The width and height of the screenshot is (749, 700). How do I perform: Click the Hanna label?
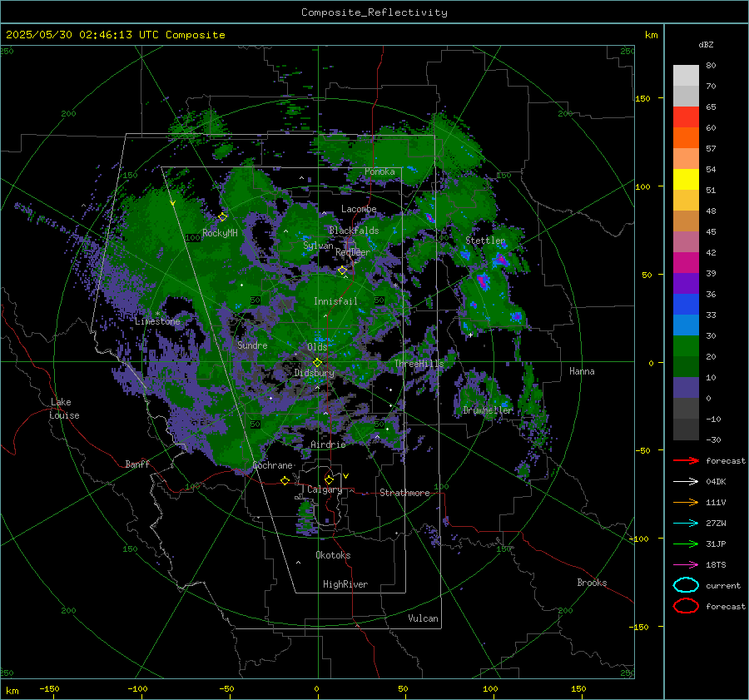[x=582, y=370]
